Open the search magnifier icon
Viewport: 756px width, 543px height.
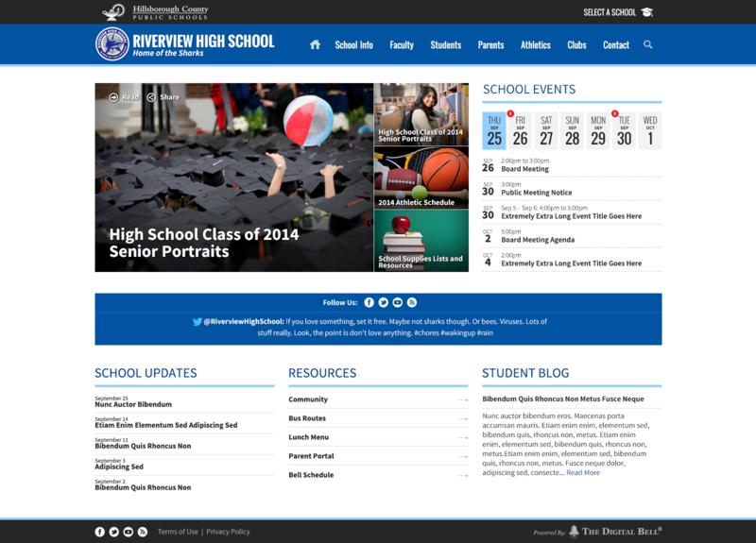pos(648,44)
